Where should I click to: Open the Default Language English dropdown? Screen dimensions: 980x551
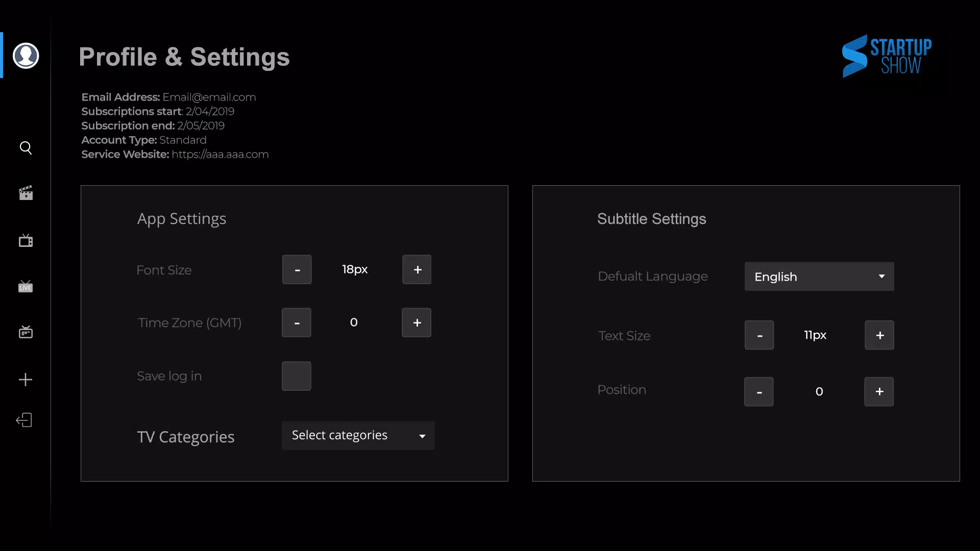[x=819, y=277]
